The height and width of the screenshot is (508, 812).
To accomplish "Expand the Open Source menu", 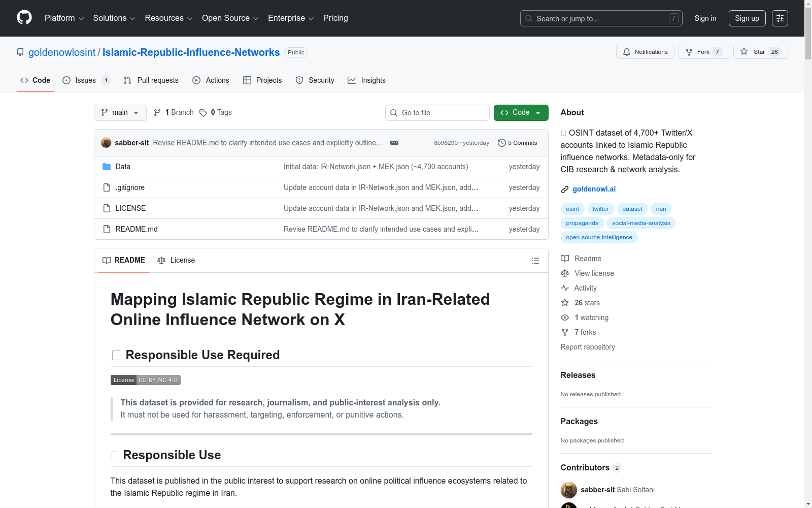I will tap(230, 18).
